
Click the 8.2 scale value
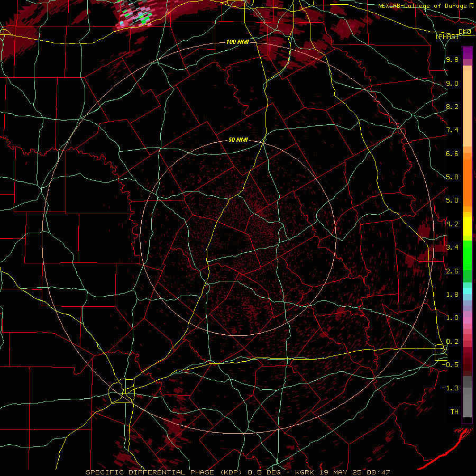point(452,106)
